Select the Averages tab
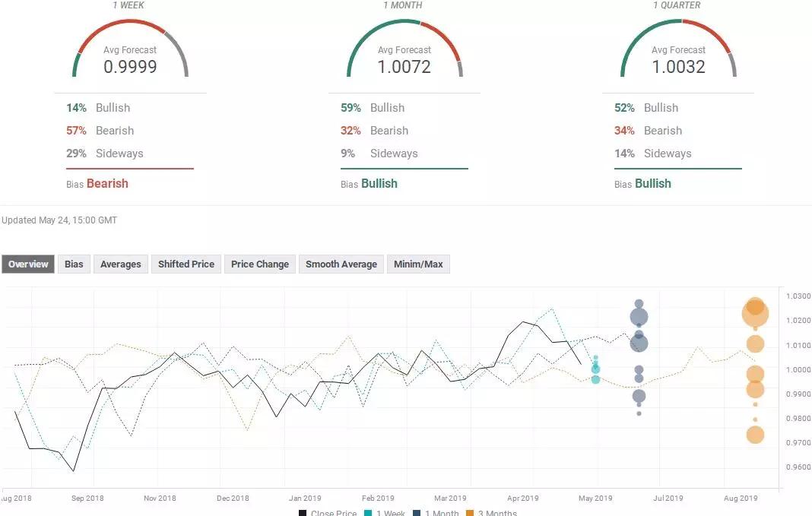The height and width of the screenshot is (516, 812). click(121, 264)
